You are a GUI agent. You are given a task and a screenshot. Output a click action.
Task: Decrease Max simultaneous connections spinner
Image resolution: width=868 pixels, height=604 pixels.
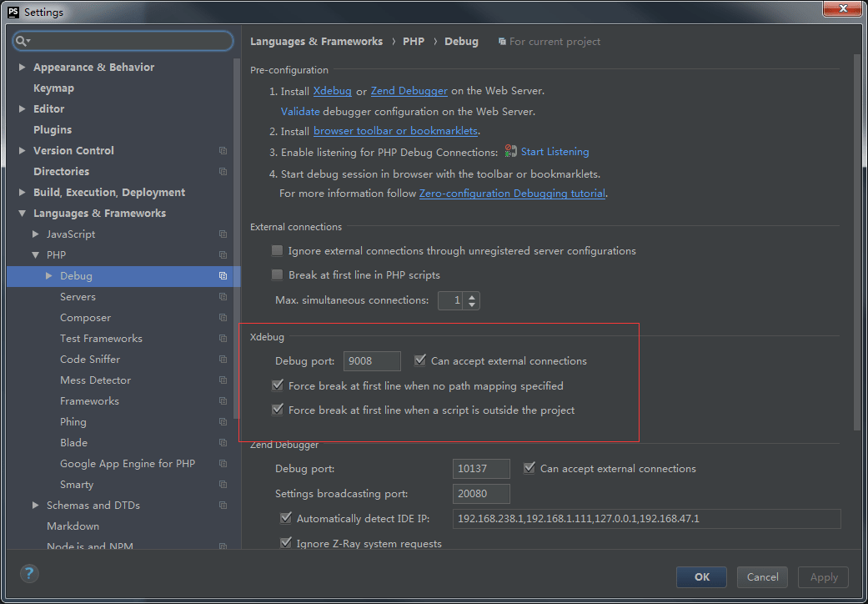tap(472, 305)
